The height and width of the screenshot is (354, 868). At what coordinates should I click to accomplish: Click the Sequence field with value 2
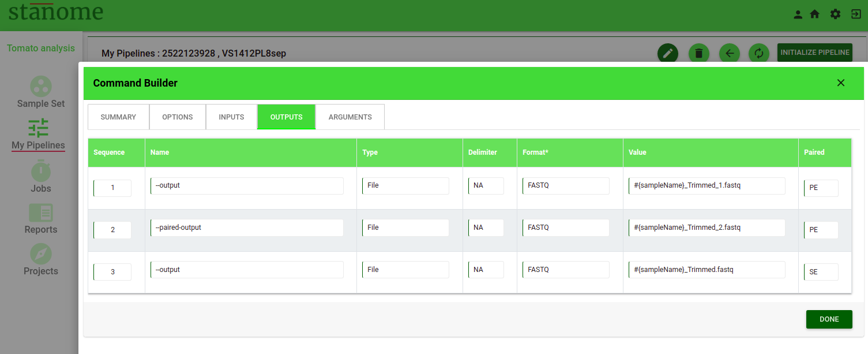[112, 230]
